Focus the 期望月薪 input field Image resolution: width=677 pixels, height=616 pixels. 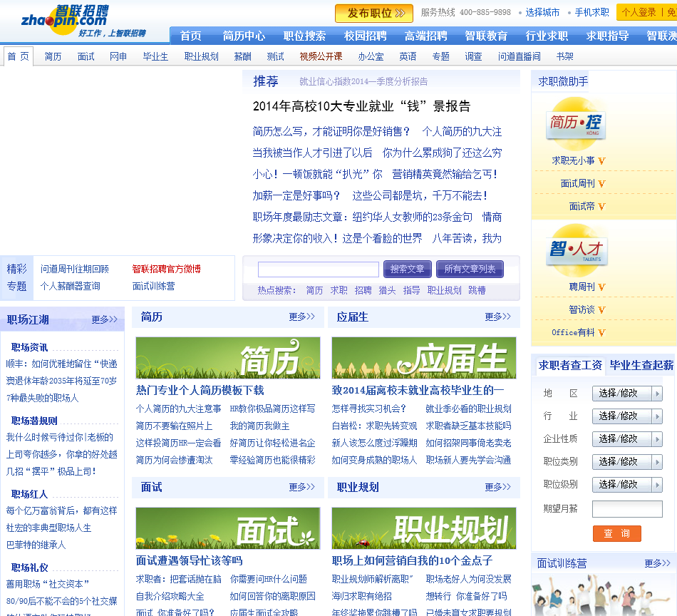coord(627,509)
